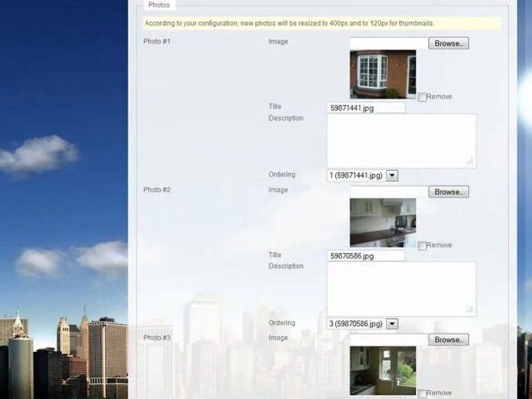Tick Remove checkbox for Photo #3
Screen dimensions: 532x399
pos(422,393)
